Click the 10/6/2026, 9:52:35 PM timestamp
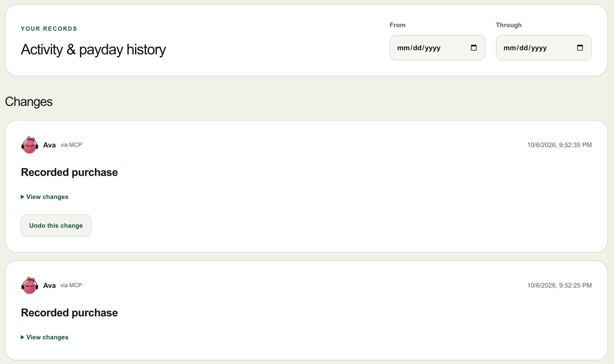The height and width of the screenshot is (364, 614). (559, 145)
